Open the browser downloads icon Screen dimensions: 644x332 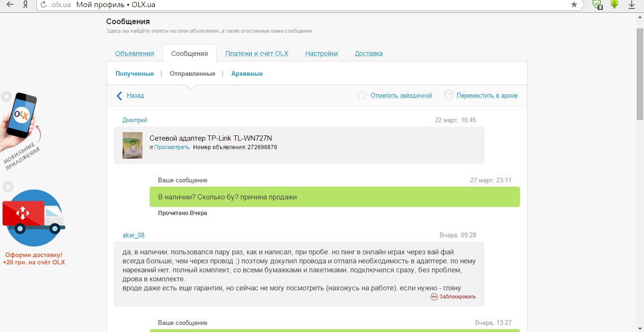coord(631,5)
